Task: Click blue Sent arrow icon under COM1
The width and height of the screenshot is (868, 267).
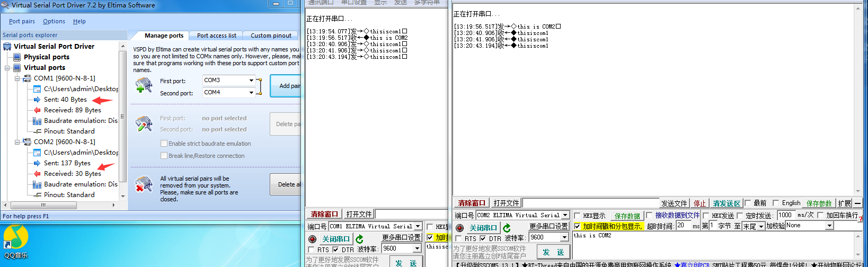Action: pyautogui.click(x=37, y=100)
